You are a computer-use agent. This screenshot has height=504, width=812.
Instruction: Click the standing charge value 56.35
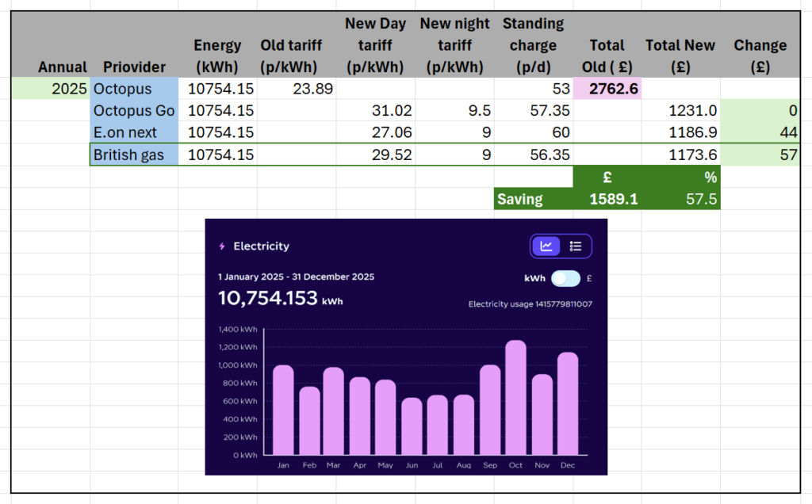pos(534,155)
